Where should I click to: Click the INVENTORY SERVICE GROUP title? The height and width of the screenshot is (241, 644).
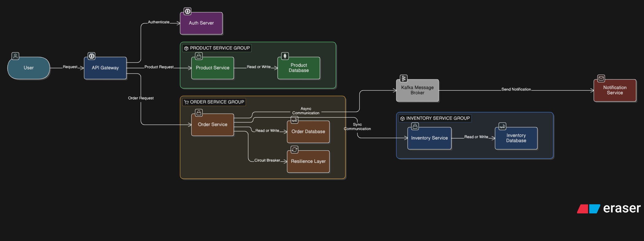(438, 118)
